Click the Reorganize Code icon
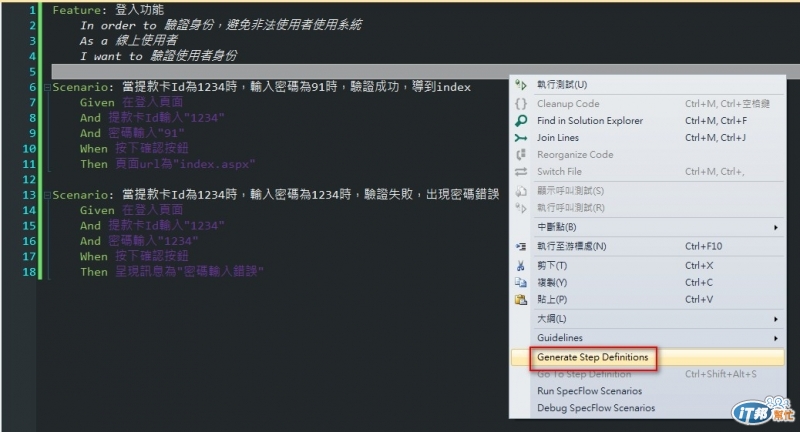 (x=520, y=155)
